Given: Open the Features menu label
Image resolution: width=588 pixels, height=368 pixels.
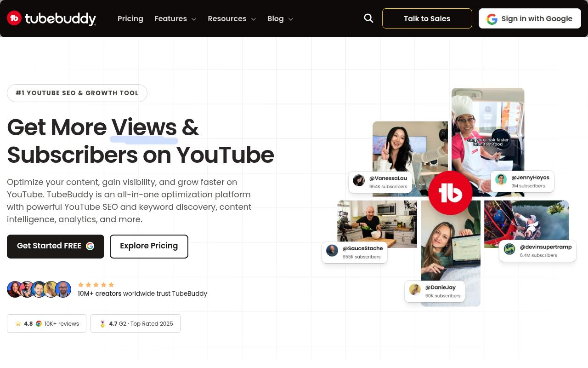Looking at the screenshot, I should click(170, 18).
